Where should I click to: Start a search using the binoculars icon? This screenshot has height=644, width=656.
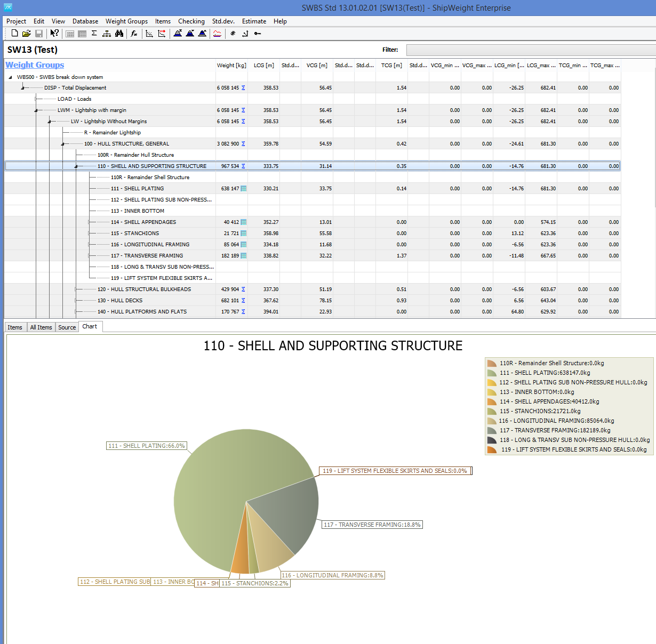tap(119, 33)
